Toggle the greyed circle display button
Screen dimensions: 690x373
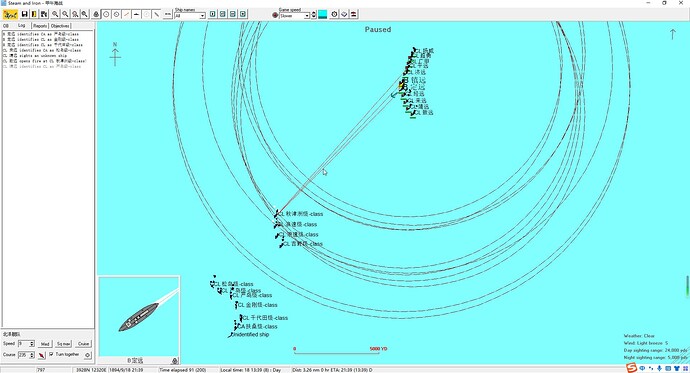(x=147, y=15)
